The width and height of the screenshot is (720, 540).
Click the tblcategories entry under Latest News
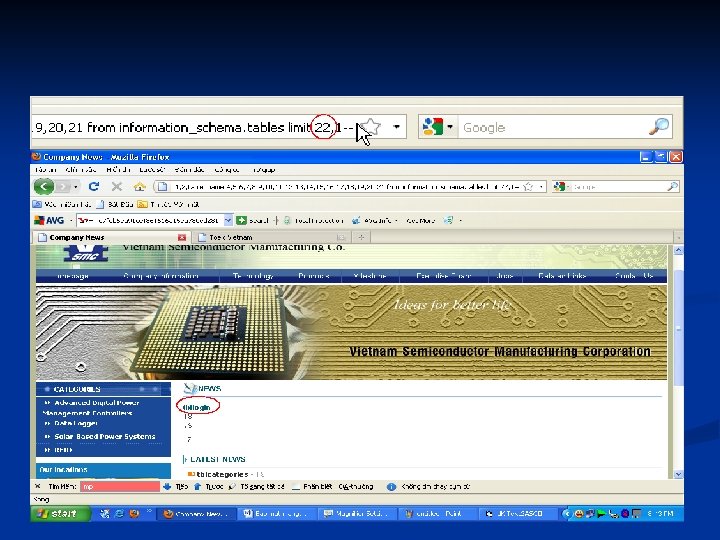(x=222, y=474)
